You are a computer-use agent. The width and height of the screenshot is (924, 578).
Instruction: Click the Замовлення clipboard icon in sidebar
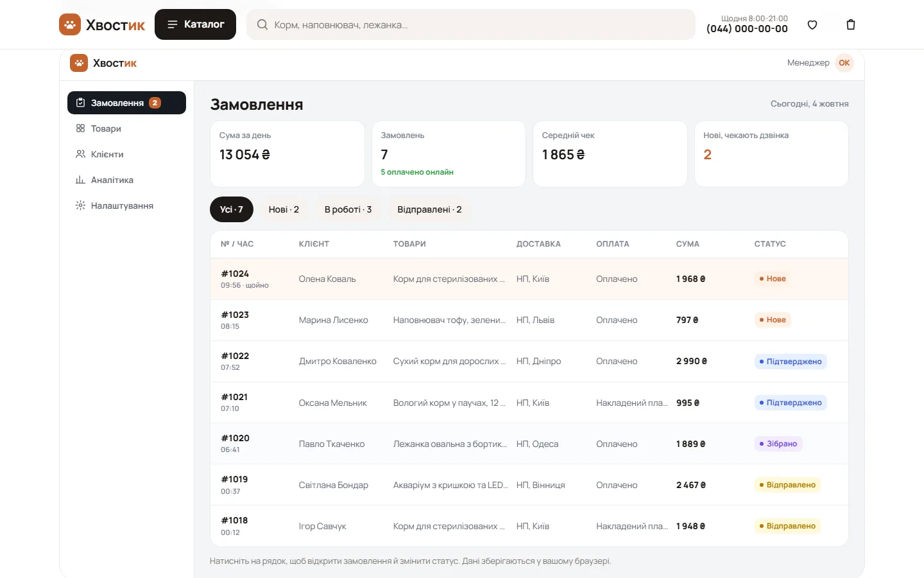80,103
